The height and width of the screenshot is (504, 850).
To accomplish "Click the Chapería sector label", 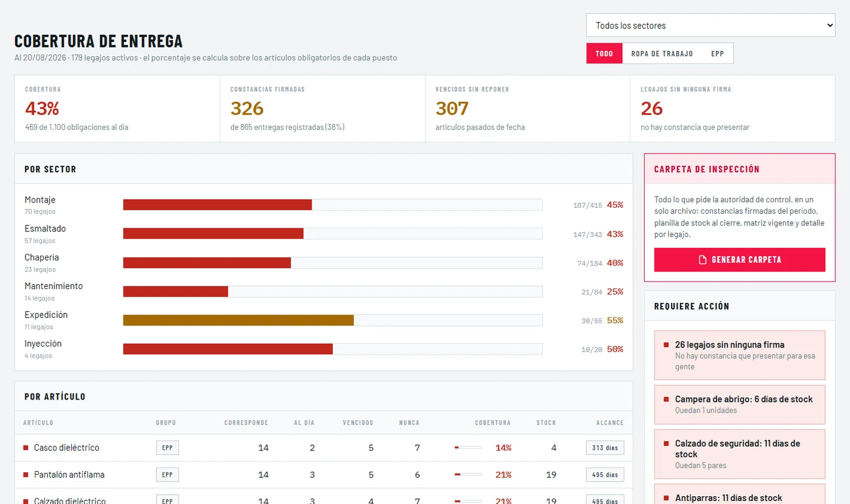I will pyautogui.click(x=42, y=257).
